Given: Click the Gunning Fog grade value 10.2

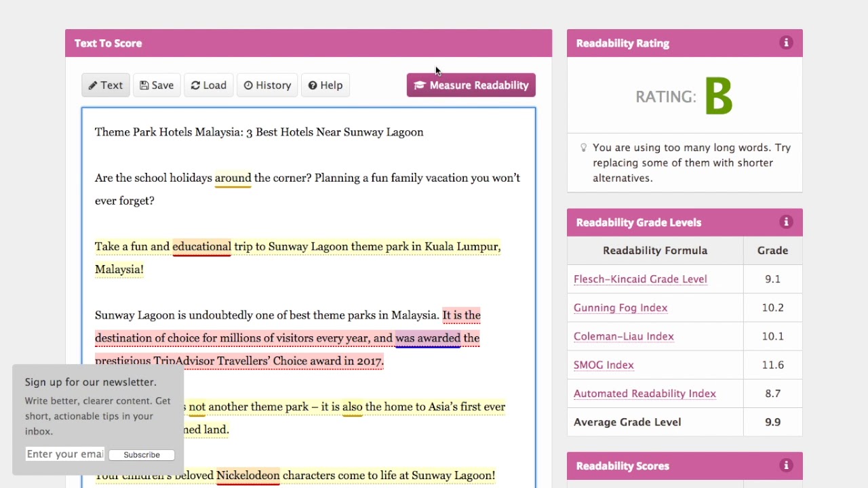Looking at the screenshot, I should 772,308.
